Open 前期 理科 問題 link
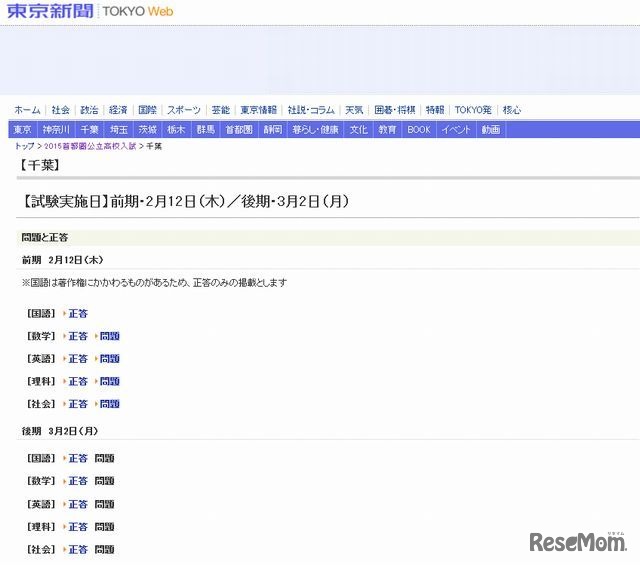This screenshot has width=640, height=565. (109, 381)
